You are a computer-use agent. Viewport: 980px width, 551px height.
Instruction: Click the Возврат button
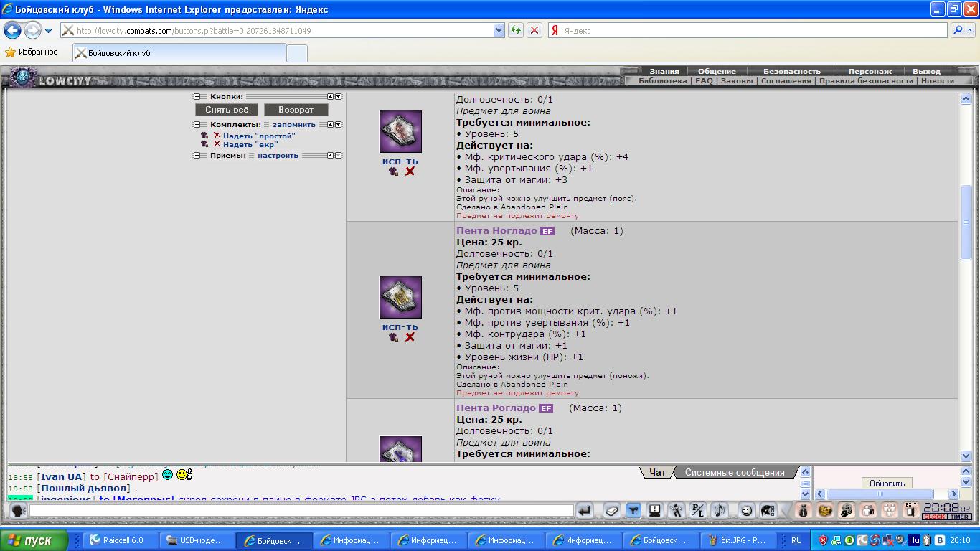pyautogui.click(x=296, y=110)
